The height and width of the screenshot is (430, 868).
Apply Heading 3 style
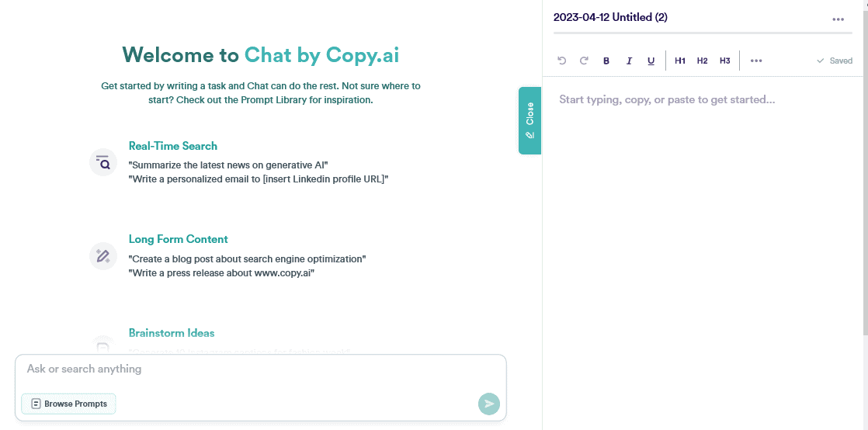pyautogui.click(x=724, y=61)
